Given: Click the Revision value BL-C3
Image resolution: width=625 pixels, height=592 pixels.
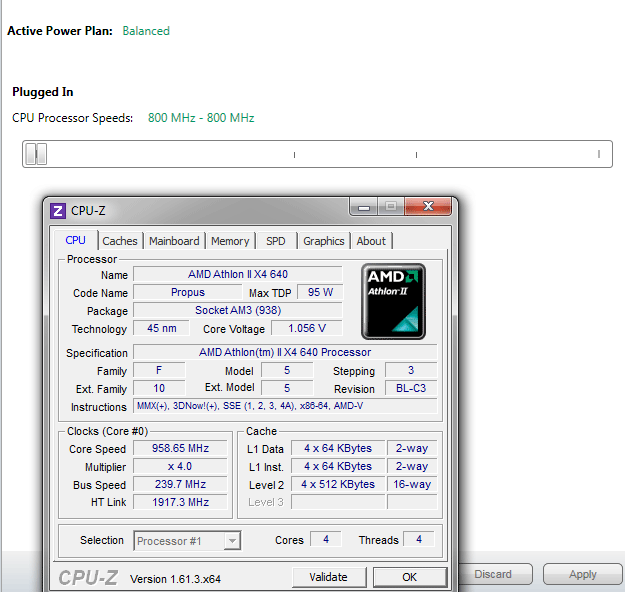Looking at the screenshot, I should 411,388.
